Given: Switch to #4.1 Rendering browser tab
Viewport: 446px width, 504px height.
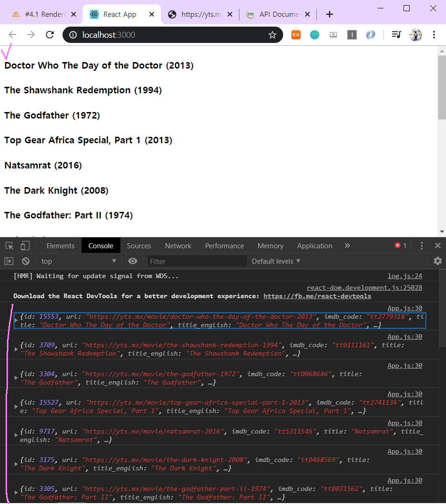Looking at the screenshot, I should [39, 14].
